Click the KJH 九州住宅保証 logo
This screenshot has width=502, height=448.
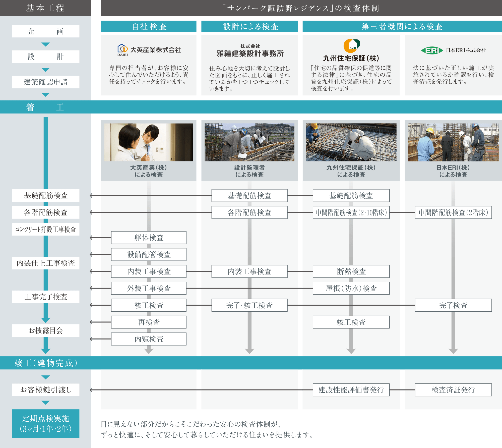point(352,46)
